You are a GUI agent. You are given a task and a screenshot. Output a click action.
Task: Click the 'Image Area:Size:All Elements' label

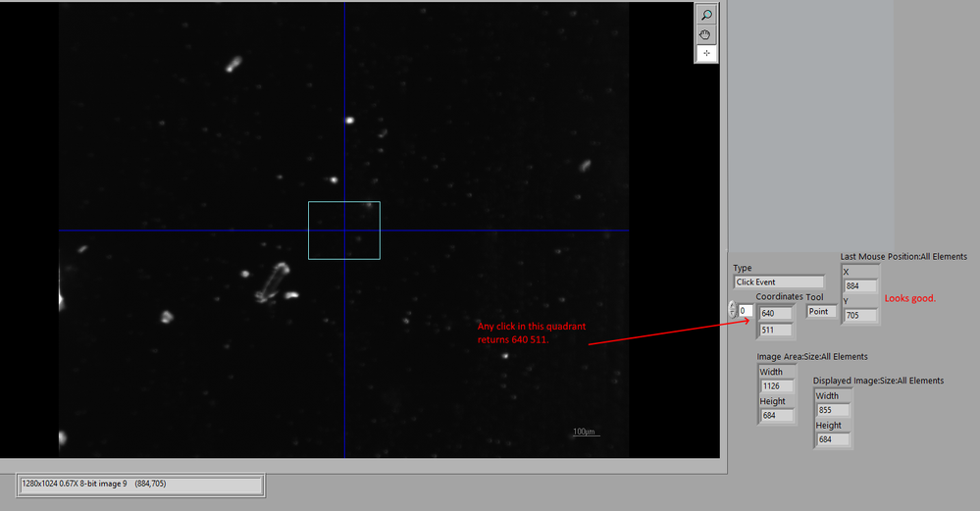pyautogui.click(x=812, y=357)
